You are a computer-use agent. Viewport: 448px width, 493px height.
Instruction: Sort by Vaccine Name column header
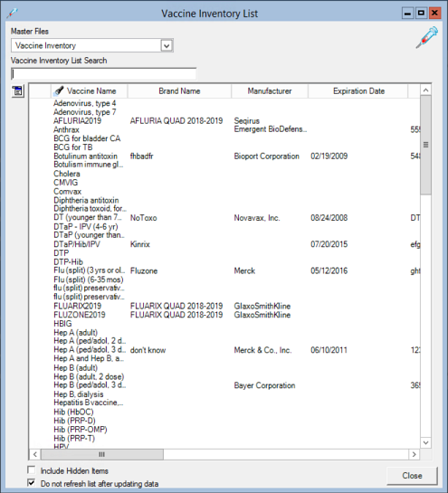click(90, 91)
